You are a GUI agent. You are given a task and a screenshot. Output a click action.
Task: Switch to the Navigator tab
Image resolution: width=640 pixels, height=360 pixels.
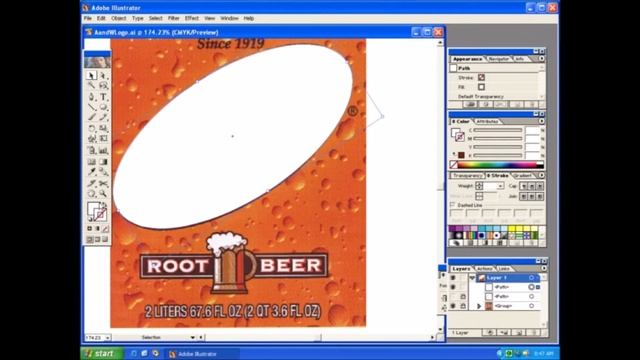click(499, 59)
